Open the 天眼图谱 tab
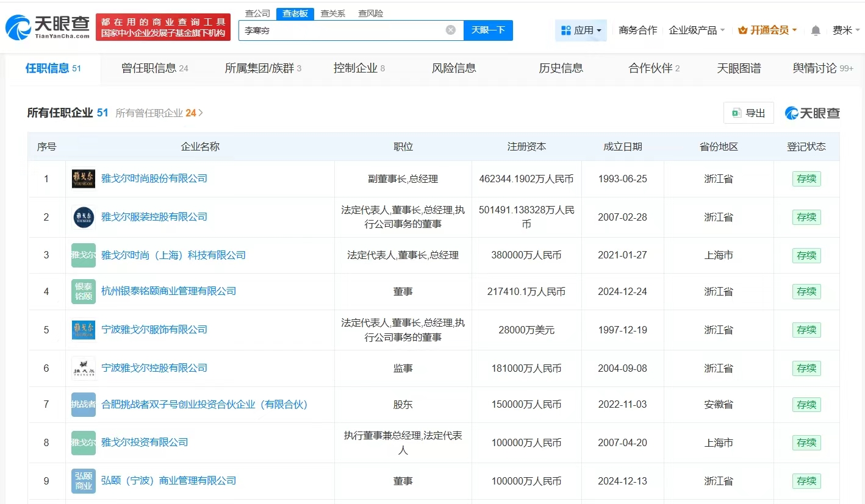Screen dimensions: 865x504 [x=739, y=68]
